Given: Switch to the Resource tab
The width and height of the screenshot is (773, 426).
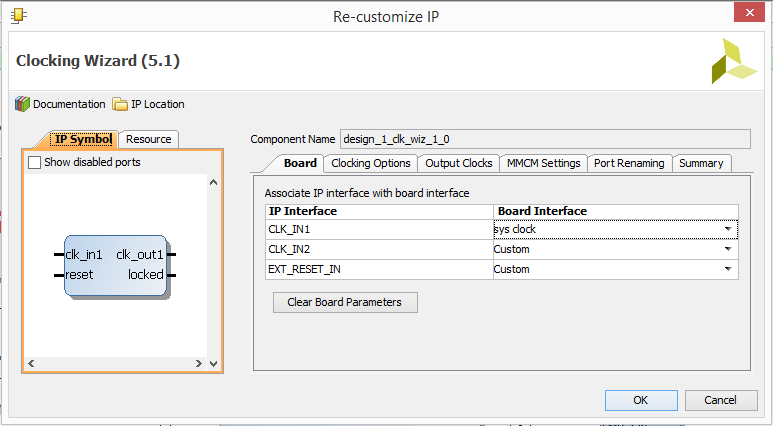Looking at the screenshot, I should (148, 140).
